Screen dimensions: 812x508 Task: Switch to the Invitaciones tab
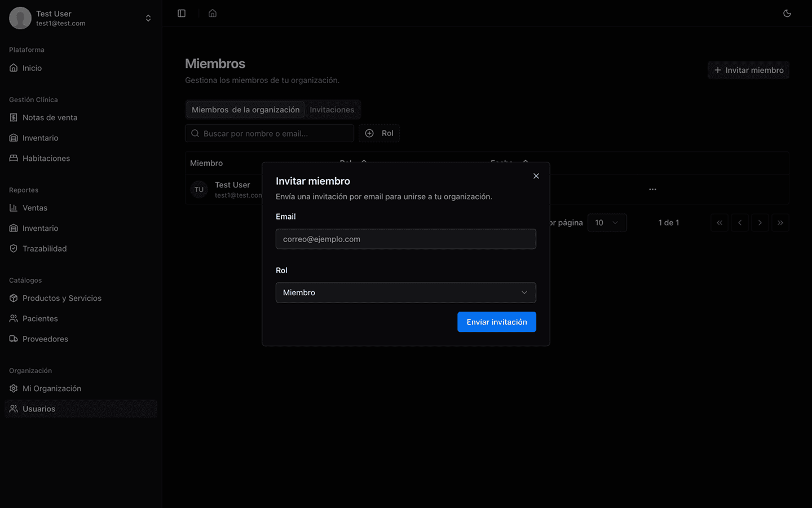tap(332, 110)
